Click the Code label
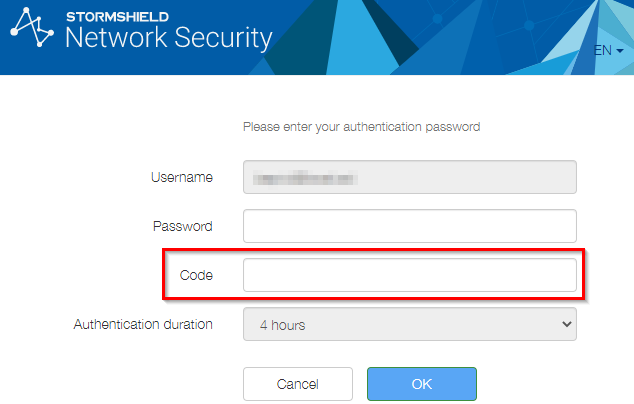634x404 pixels. [x=196, y=275]
